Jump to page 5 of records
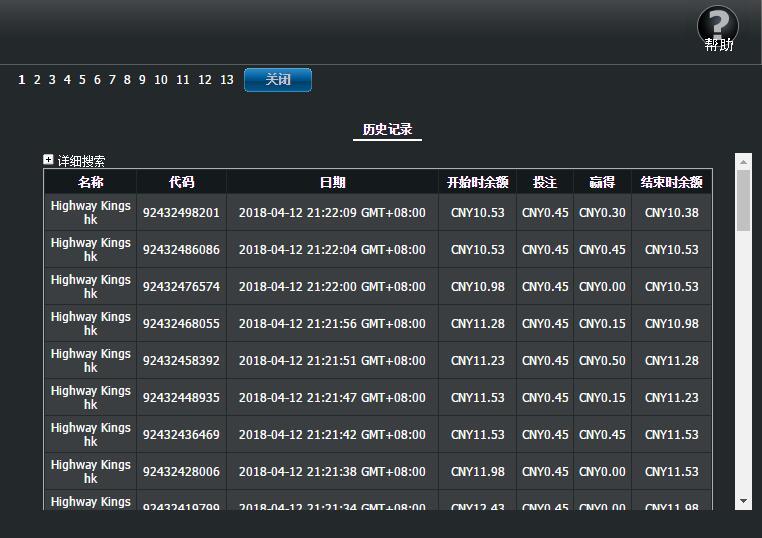 coord(82,80)
